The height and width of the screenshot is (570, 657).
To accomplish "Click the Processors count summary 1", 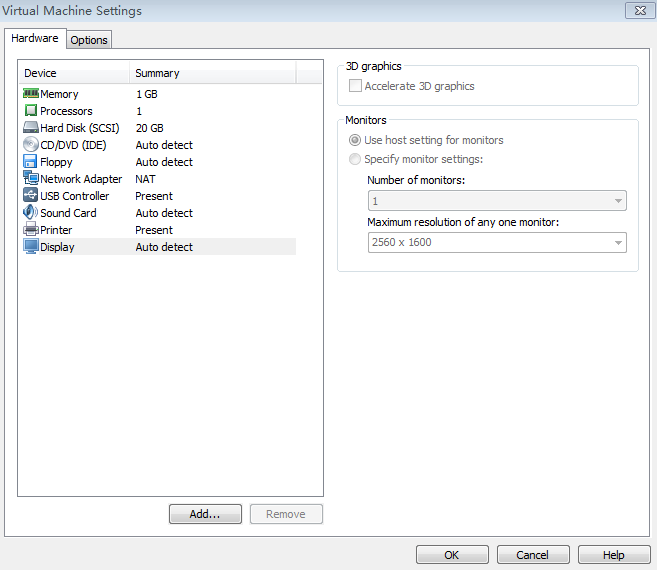I will coord(139,111).
